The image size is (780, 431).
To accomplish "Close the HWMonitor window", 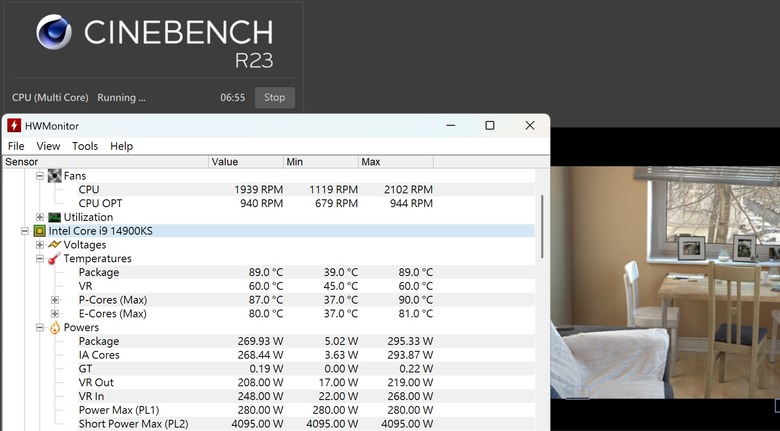I will [x=530, y=125].
